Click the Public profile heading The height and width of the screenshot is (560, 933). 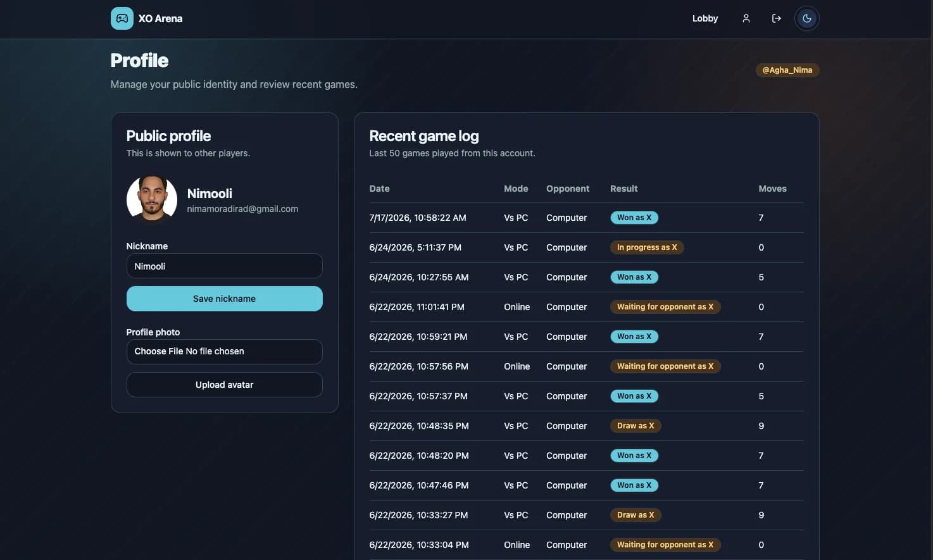pyautogui.click(x=168, y=136)
